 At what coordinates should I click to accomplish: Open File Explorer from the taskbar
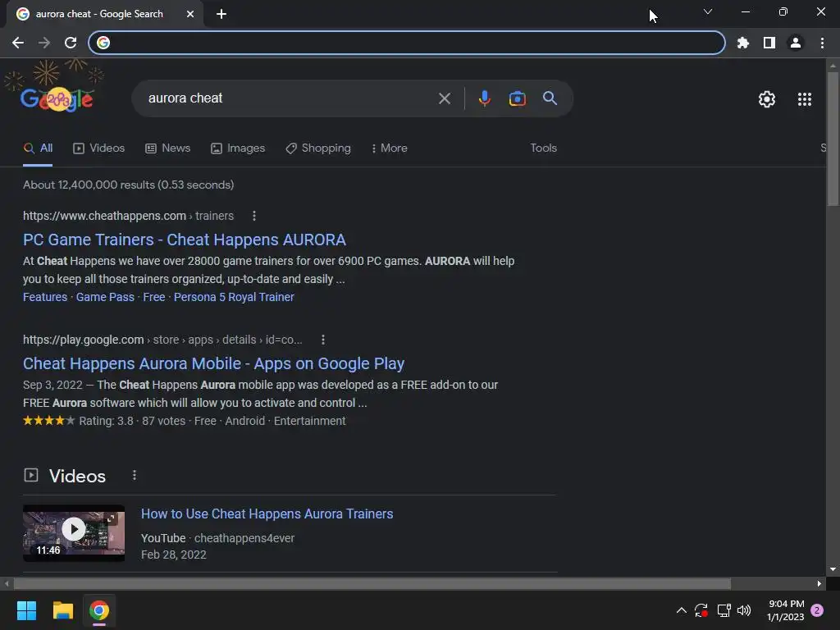click(x=62, y=610)
